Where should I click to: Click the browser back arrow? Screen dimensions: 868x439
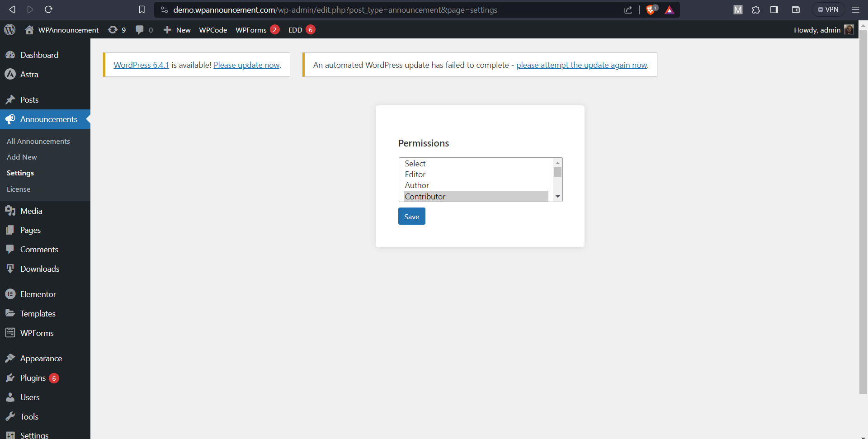click(x=12, y=9)
